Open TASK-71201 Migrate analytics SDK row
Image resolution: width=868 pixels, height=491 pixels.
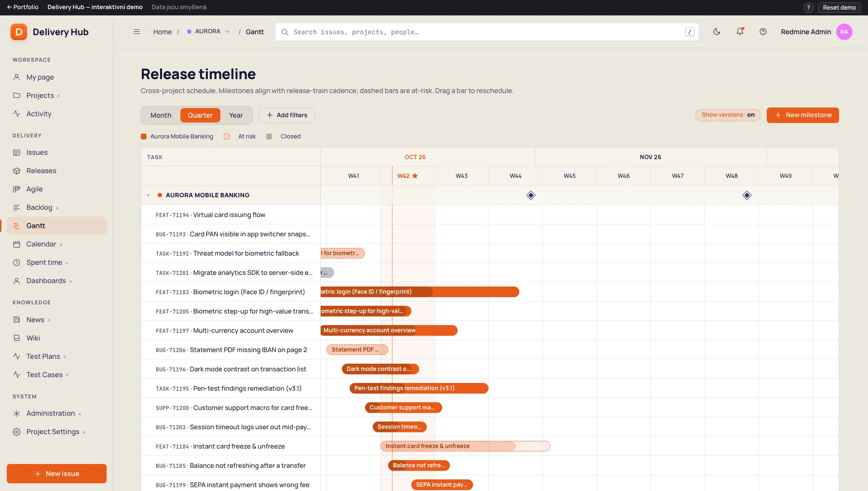click(x=231, y=273)
